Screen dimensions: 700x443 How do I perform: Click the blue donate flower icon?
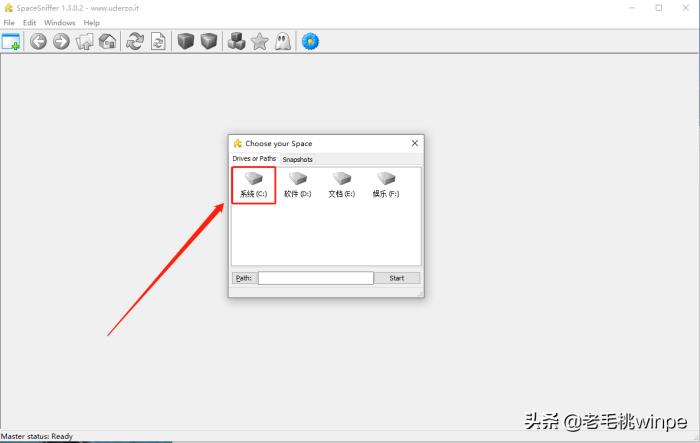click(310, 41)
